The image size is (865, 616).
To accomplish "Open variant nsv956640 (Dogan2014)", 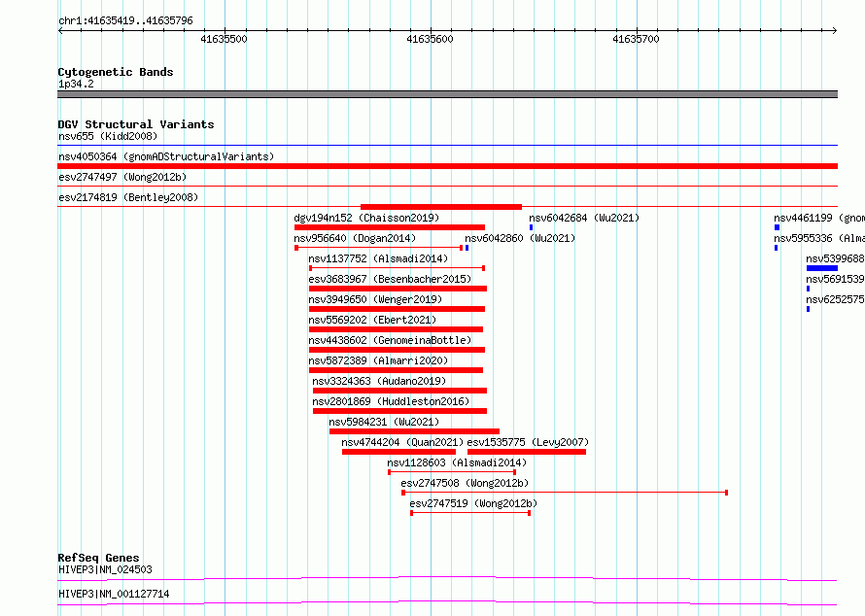I will 355,238.
